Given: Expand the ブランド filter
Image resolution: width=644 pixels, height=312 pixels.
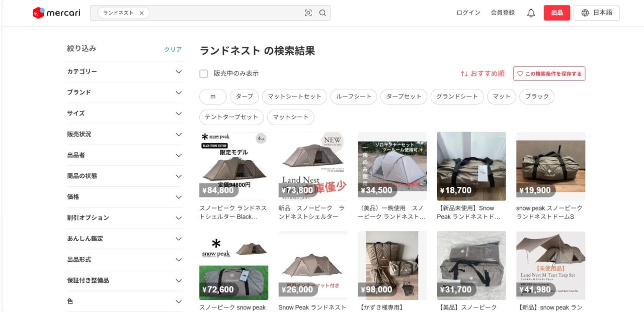Looking at the screenshot, I should (125, 92).
